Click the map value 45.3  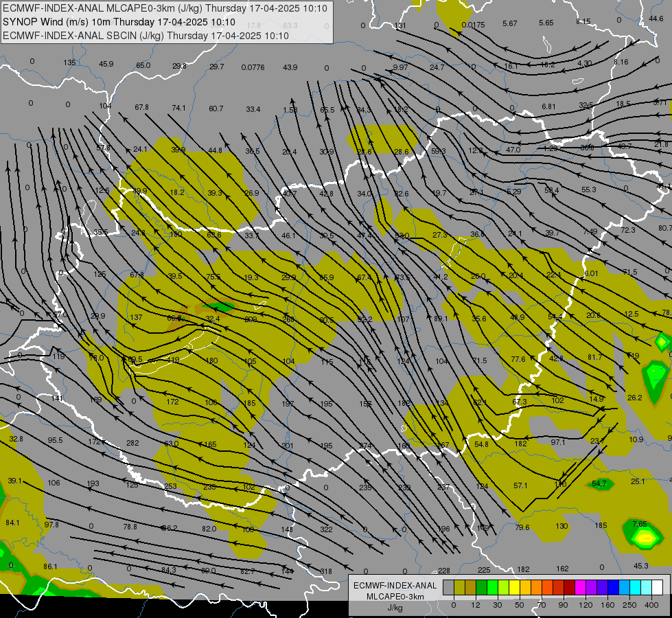(x=641, y=566)
